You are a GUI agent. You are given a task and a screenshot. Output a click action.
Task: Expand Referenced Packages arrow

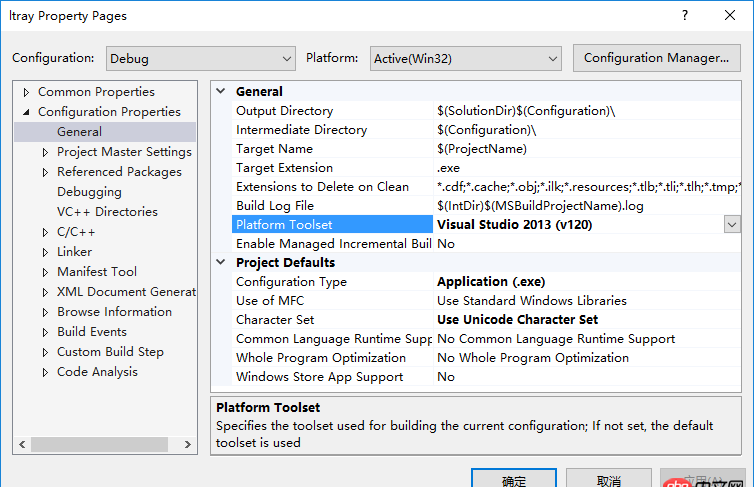point(45,172)
